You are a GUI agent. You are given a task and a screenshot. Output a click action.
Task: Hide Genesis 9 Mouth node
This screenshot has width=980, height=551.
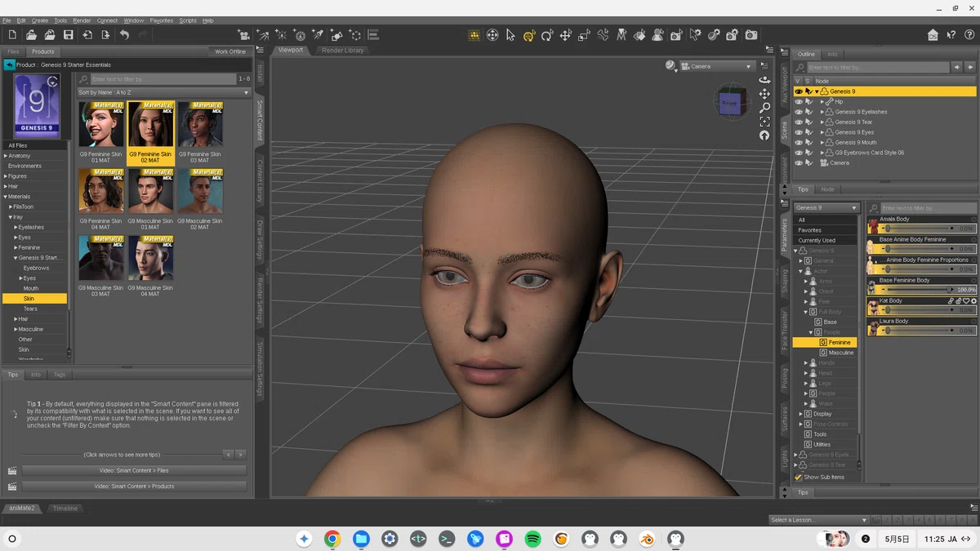click(799, 142)
